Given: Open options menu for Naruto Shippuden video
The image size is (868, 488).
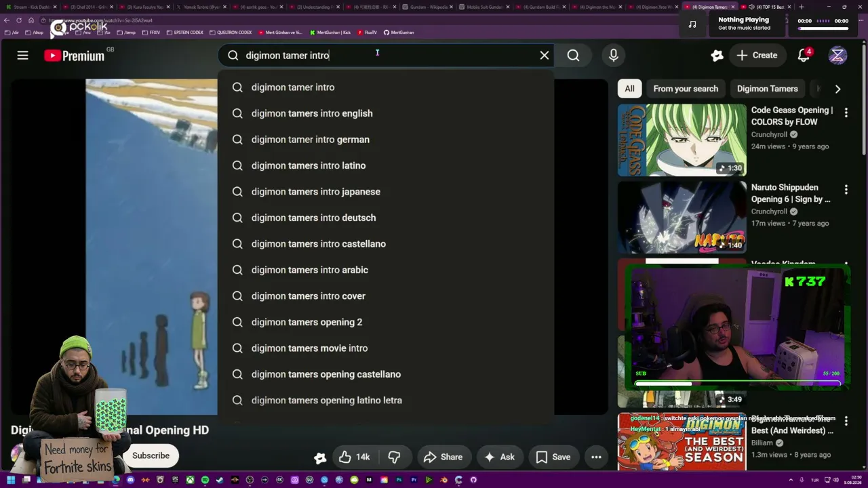Looking at the screenshot, I should click(x=846, y=190).
